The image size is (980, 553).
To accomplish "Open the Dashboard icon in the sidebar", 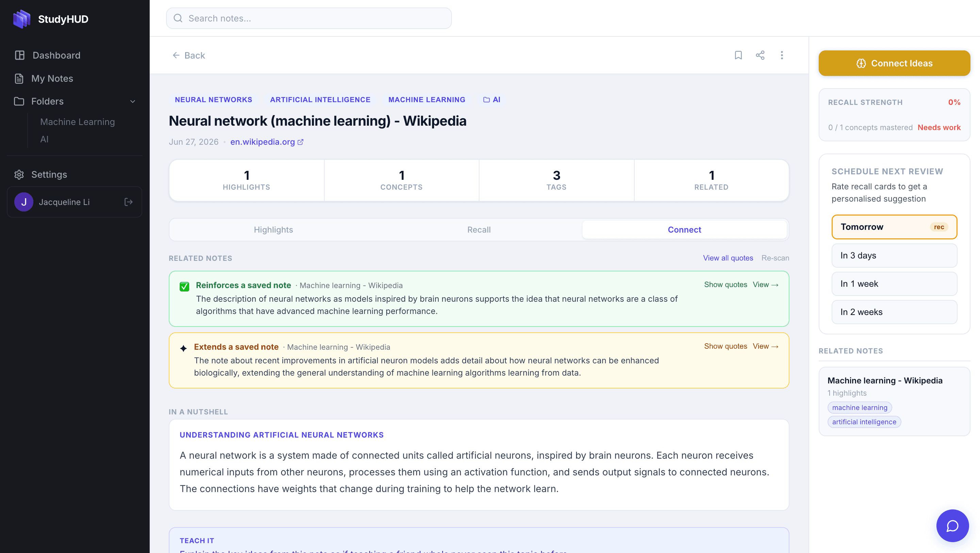I will point(19,55).
